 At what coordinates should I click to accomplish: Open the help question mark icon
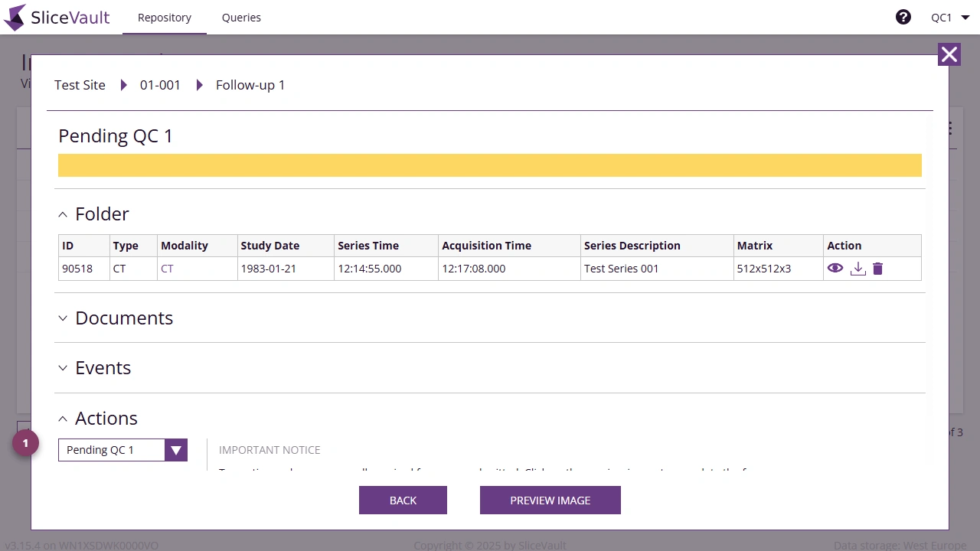(x=903, y=17)
